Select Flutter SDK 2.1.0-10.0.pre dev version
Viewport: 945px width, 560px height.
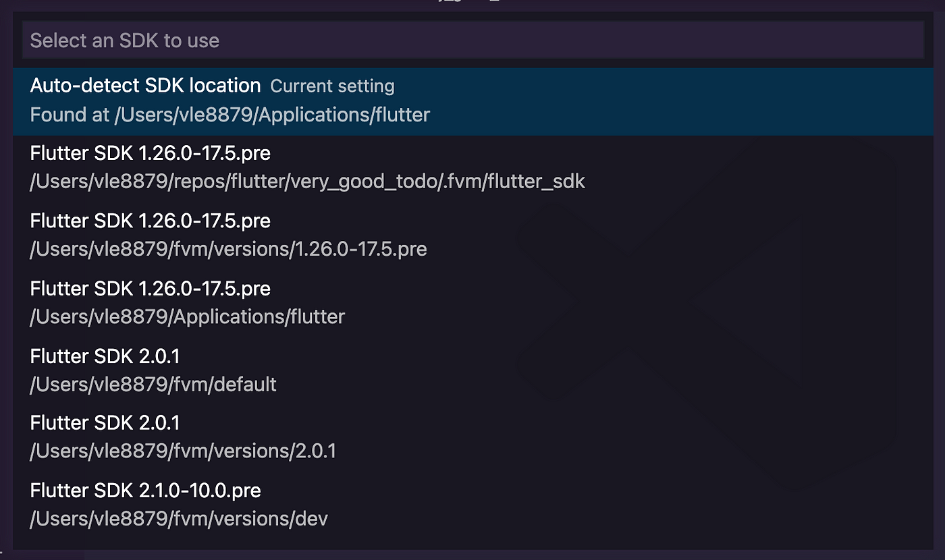coord(473,505)
